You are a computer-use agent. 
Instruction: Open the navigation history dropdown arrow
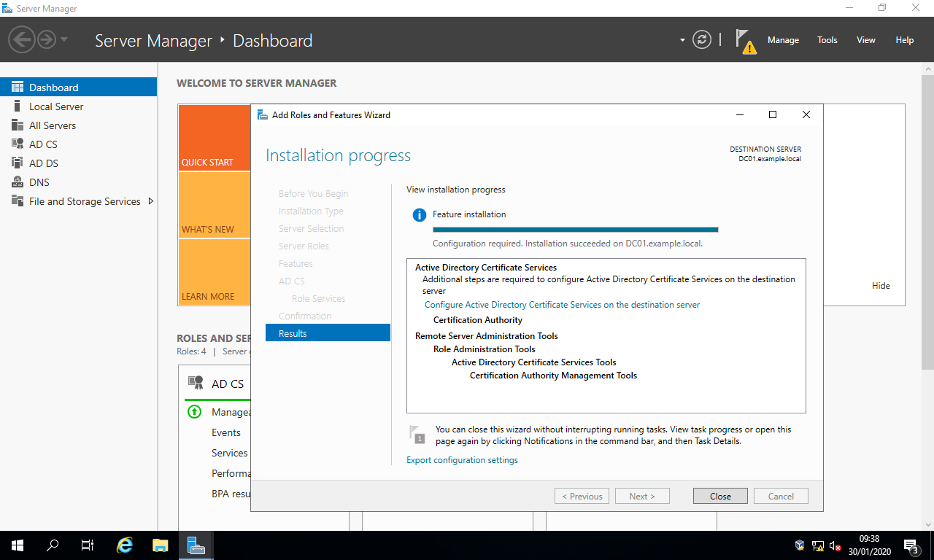[x=64, y=40]
